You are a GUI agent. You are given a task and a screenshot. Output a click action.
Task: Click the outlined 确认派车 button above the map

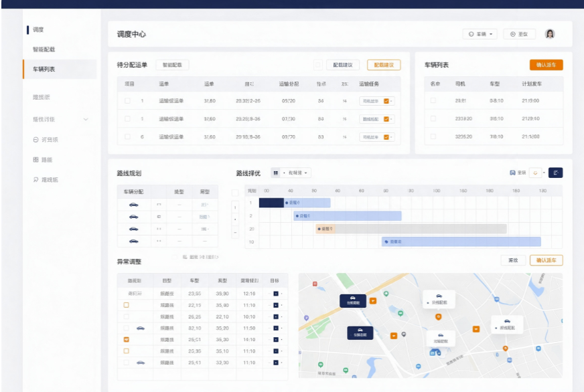[546, 260]
